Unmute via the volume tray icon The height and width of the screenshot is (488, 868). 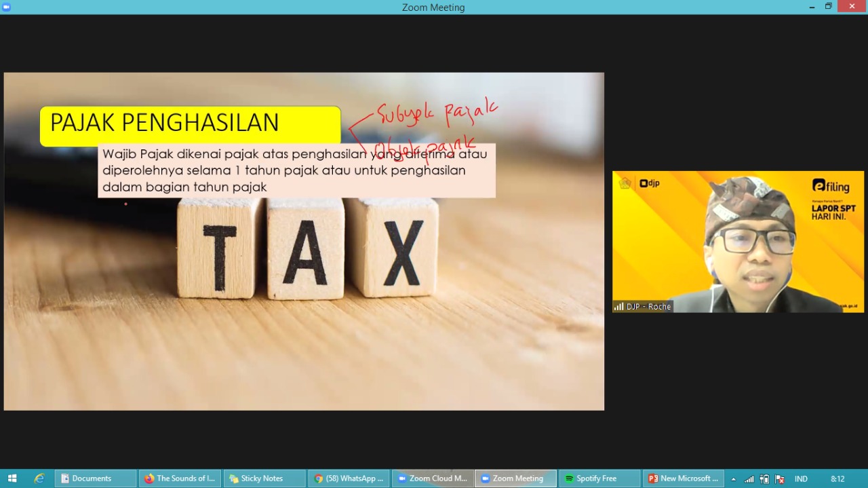pyautogui.click(x=780, y=479)
